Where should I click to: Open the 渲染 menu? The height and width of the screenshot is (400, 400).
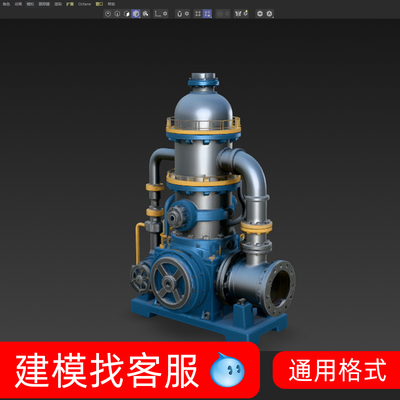(x=58, y=4)
